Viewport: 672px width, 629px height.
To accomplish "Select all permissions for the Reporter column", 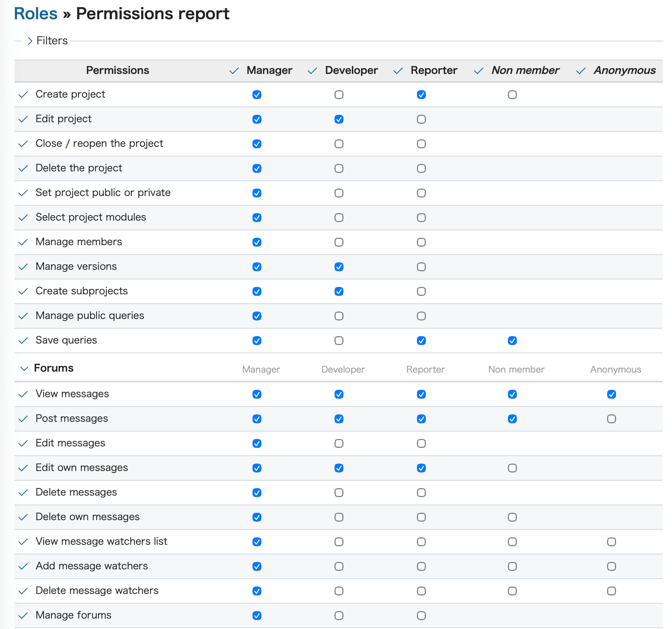I will pos(397,70).
